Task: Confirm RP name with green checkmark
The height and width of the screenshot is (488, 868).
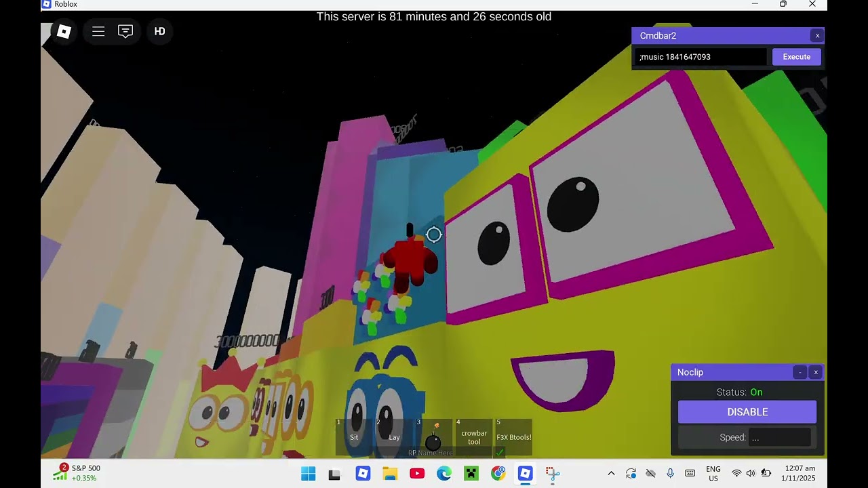Action: [500, 453]
